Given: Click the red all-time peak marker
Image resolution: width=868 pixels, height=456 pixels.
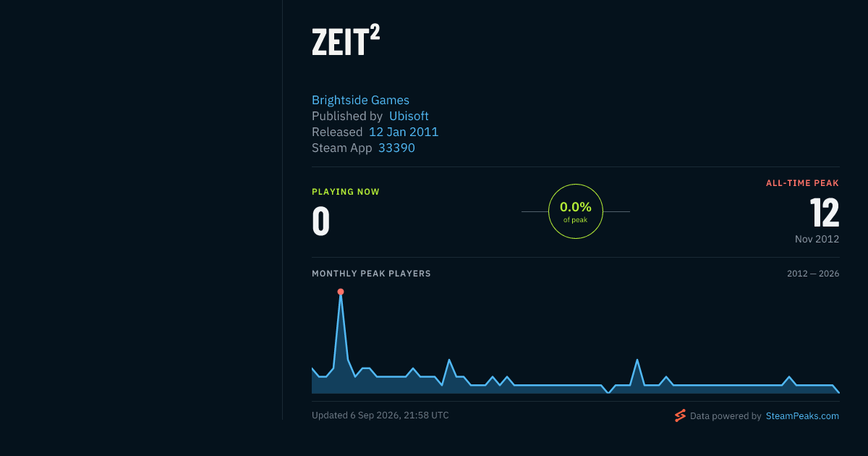Looking at the screenshot, I should 341,292.
